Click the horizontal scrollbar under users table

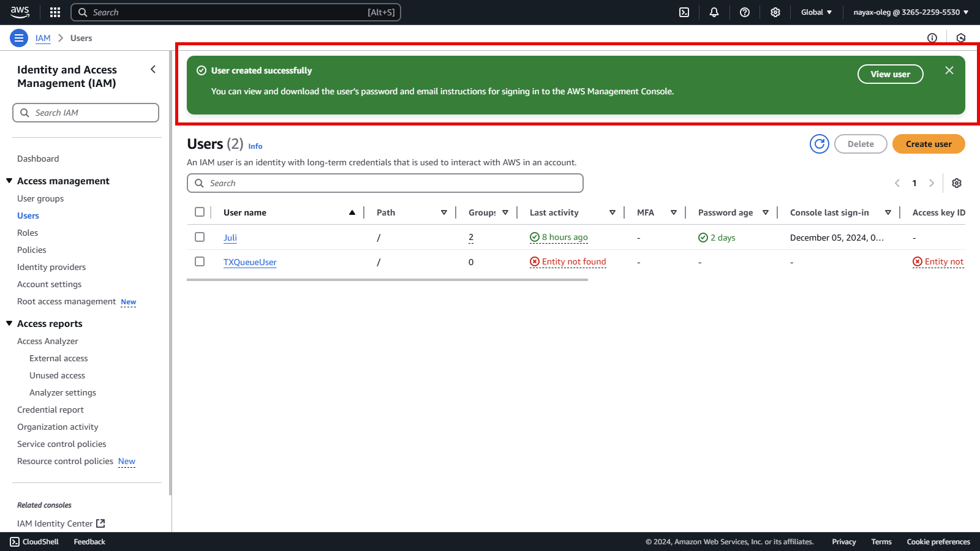[387, 280]
